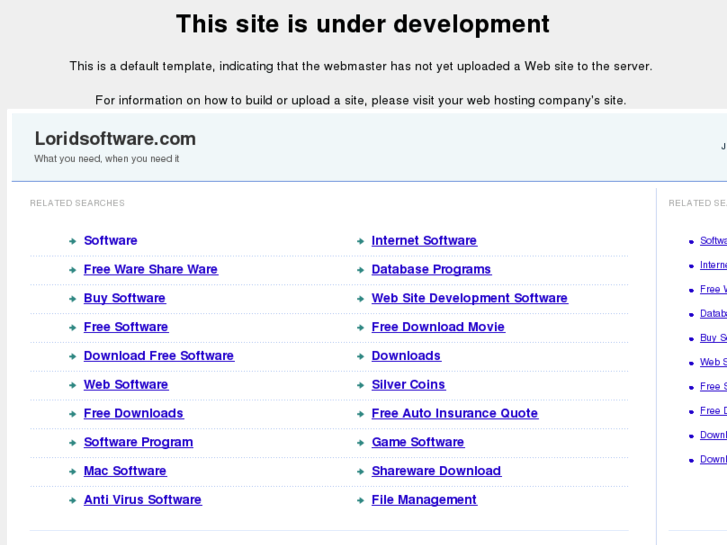Viewport: 727px width, 545px height.
Task: Open the Free Auto Insurance Quote link
Action: (x=454, y=413)
